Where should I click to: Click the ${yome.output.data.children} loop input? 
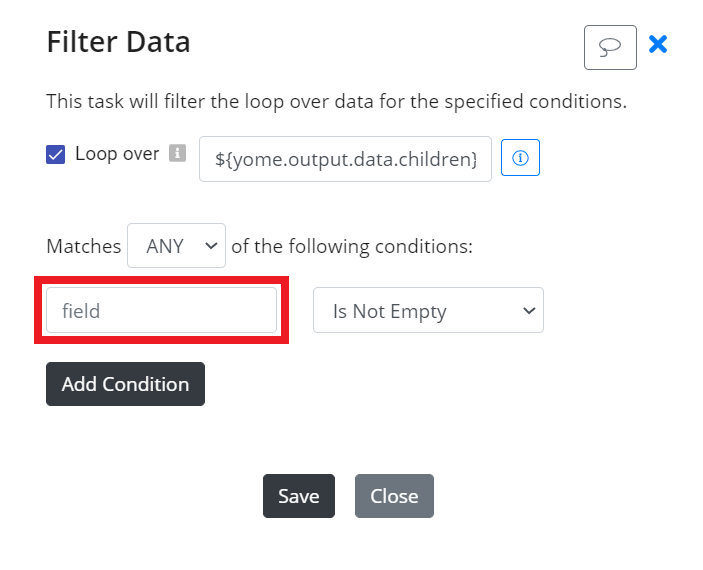[x=345, y=159]
